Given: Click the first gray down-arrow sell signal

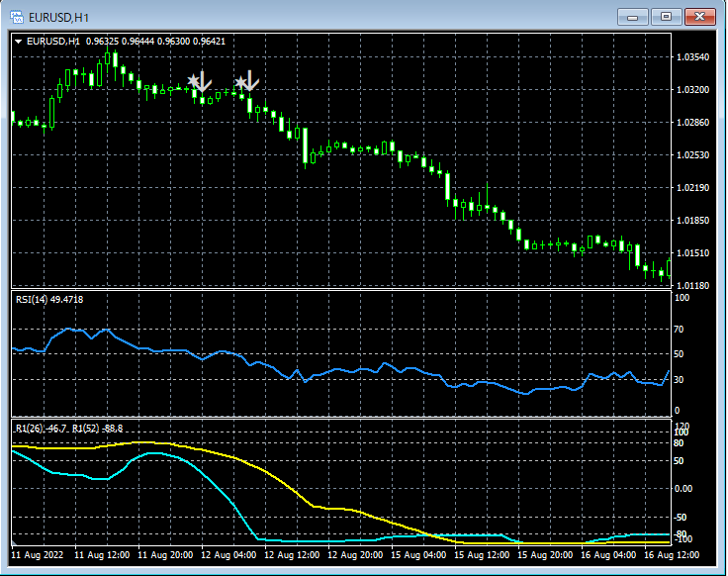Looking at the screenshot, I should coord(204,81).
